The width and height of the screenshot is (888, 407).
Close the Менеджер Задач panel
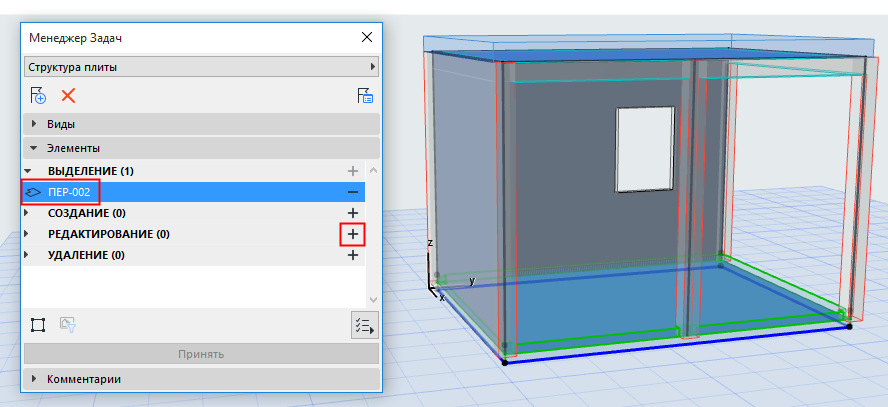pyautogui.click(x=367, y=37)
